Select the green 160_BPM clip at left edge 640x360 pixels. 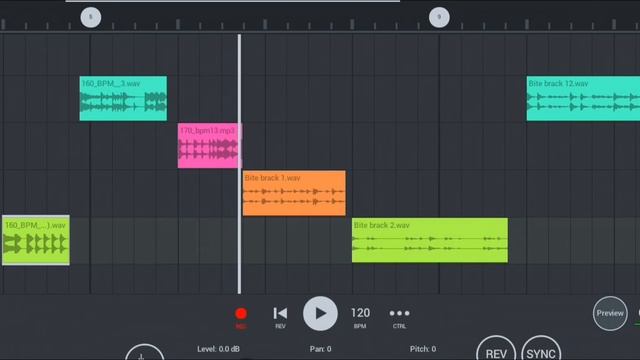click(36, 240)
